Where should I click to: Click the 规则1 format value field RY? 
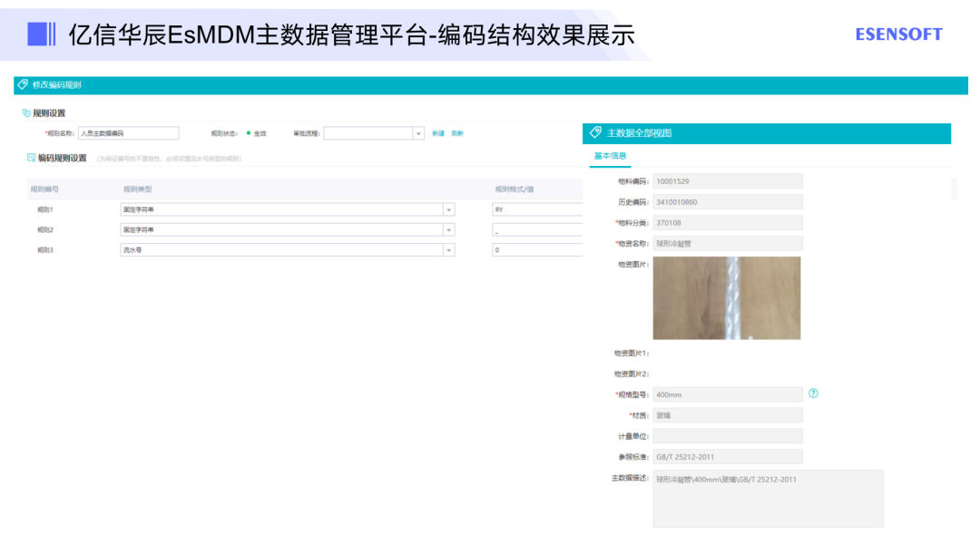[537, 209]
